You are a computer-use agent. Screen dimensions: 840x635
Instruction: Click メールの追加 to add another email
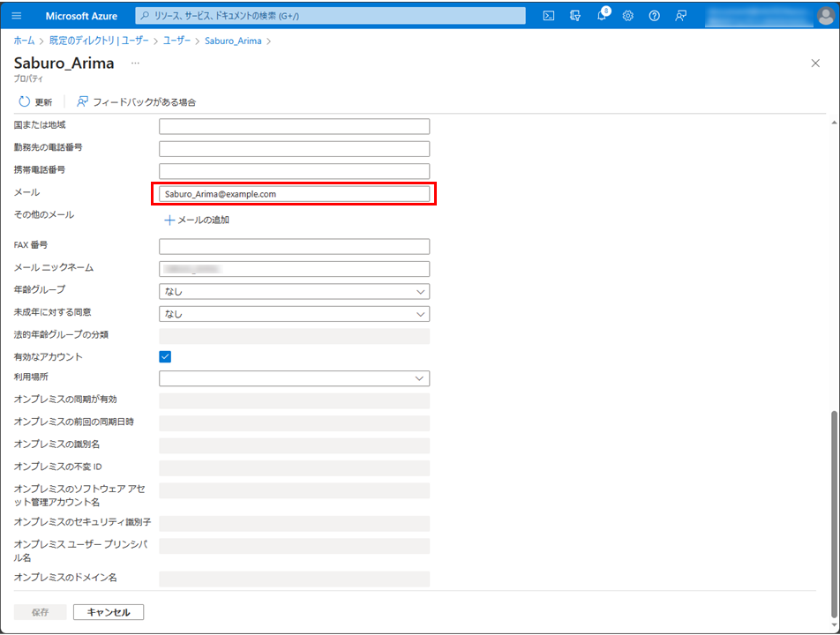click(197, 220)
